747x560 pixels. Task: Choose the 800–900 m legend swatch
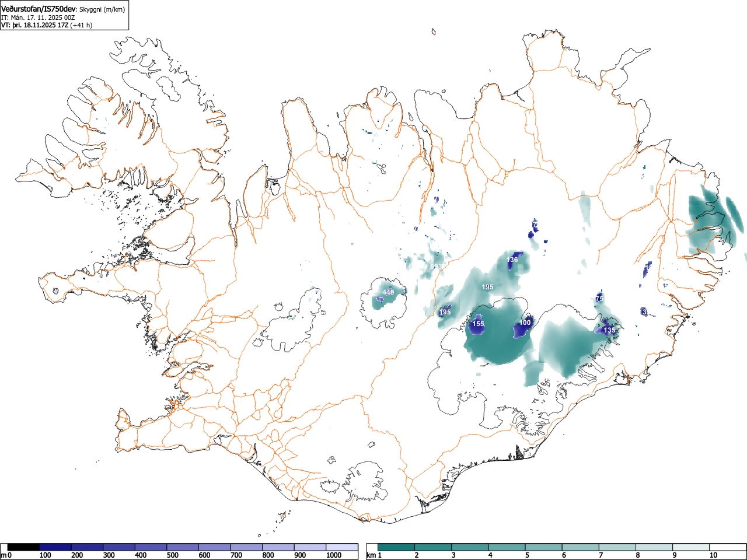click(278, 547)
